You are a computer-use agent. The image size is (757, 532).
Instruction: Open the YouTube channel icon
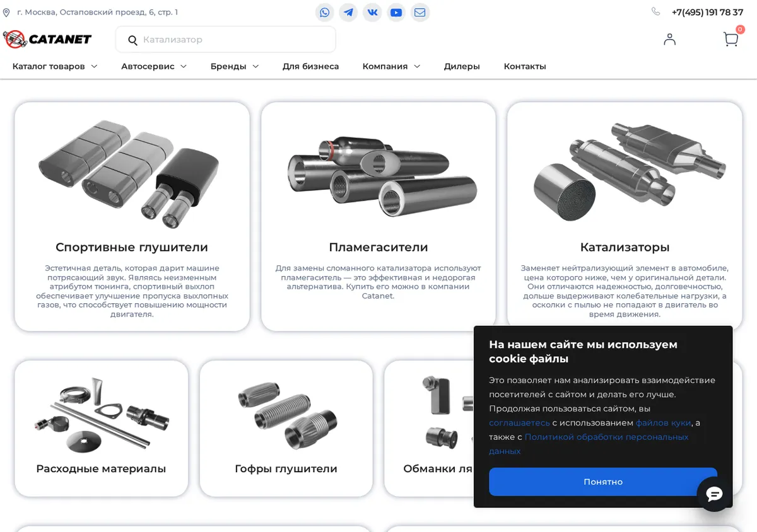point(396,13)
